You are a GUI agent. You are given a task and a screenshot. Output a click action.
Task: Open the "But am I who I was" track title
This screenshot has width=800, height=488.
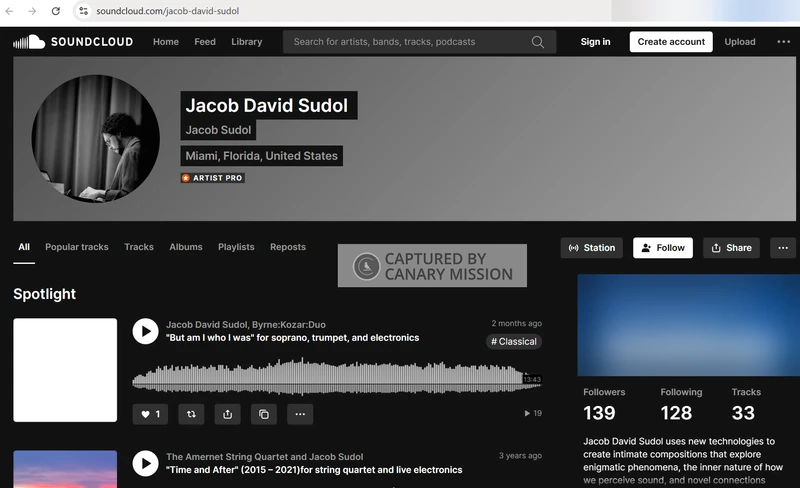click(292, 338)
